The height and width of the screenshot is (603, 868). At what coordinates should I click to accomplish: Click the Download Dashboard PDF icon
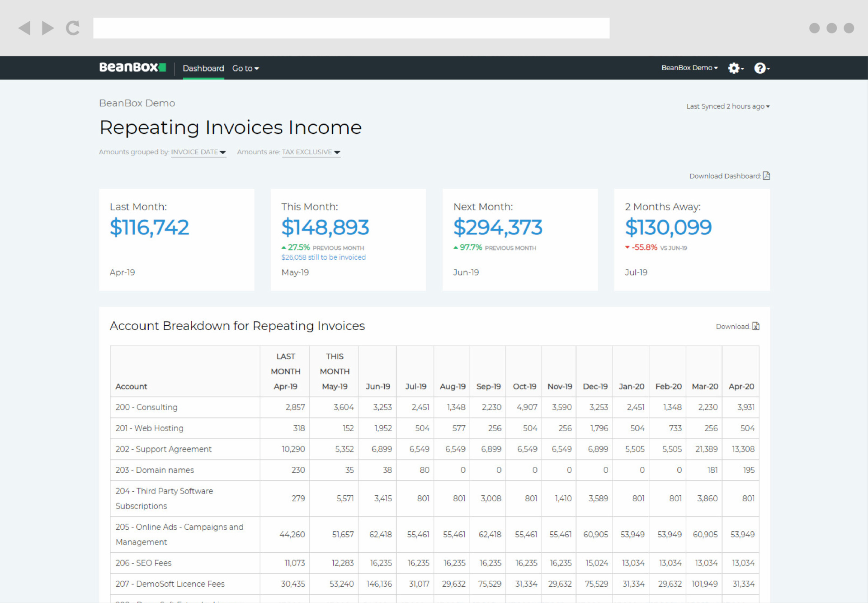point(766,176)
